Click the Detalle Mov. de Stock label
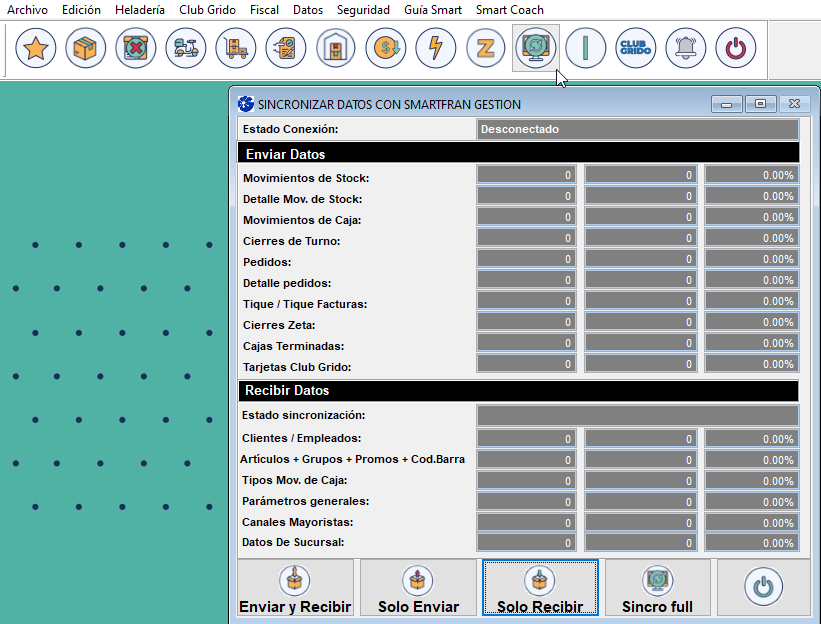The width and height of the screenshot is (821, 624). click(303, 199)
